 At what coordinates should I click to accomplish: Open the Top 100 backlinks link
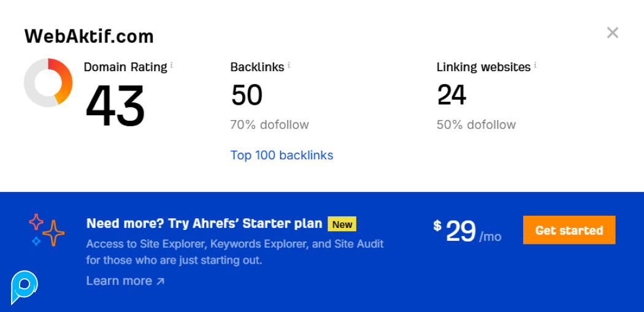(x=282, y=155)
